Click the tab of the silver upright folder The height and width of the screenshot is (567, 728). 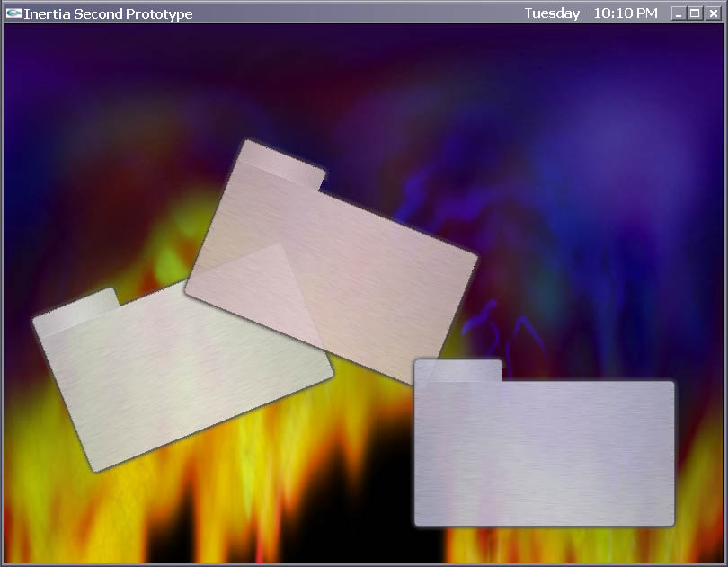pos(457,370)
